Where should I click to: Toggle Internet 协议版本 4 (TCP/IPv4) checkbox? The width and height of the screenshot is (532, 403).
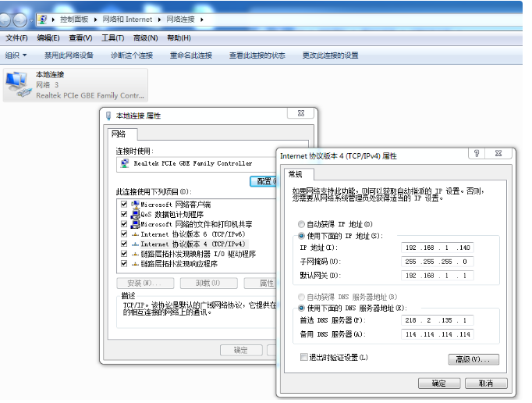pyautogui.click(x=123, y=244)
